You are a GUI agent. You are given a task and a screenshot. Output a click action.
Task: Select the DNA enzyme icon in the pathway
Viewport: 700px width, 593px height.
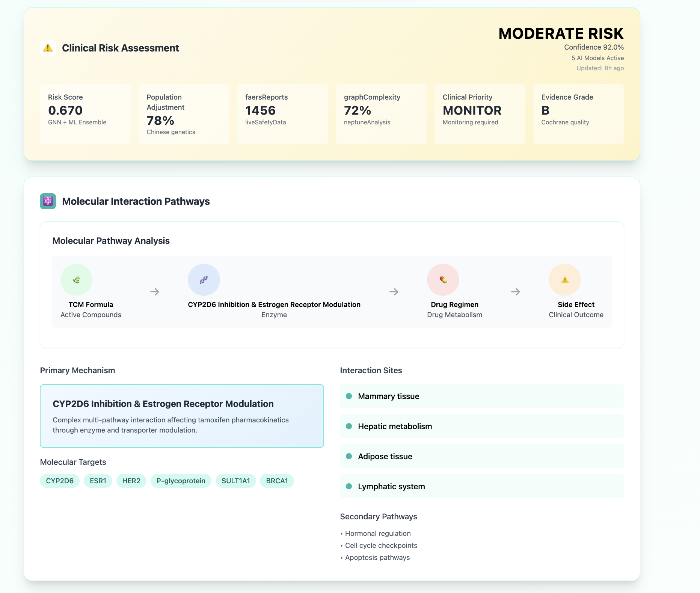coord(204,280)
